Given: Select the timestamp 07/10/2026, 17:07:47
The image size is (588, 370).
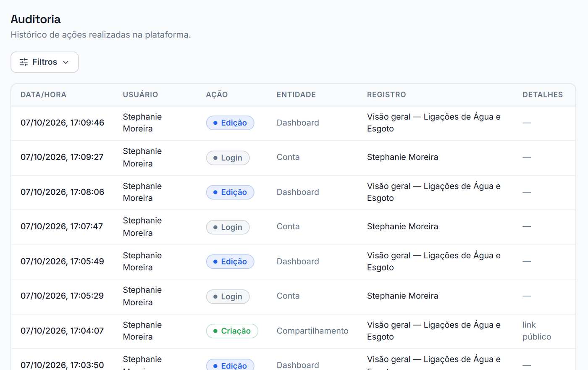Looking at the screenshot, I should (x=62, y=226).
